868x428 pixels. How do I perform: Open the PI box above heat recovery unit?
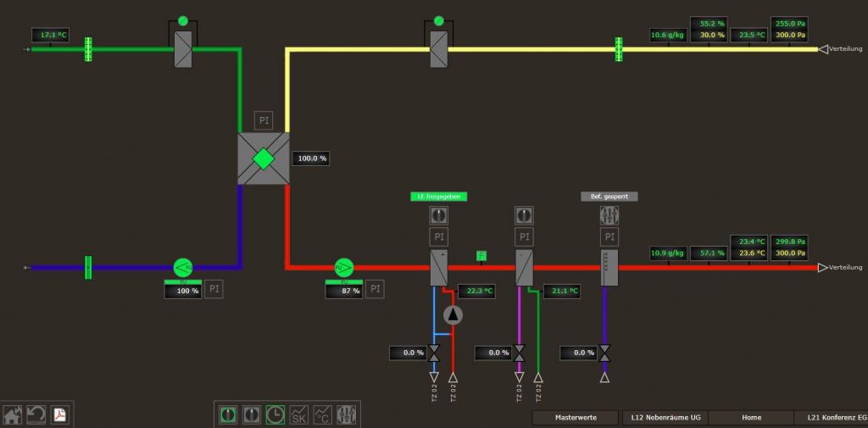tap(264, 120)
